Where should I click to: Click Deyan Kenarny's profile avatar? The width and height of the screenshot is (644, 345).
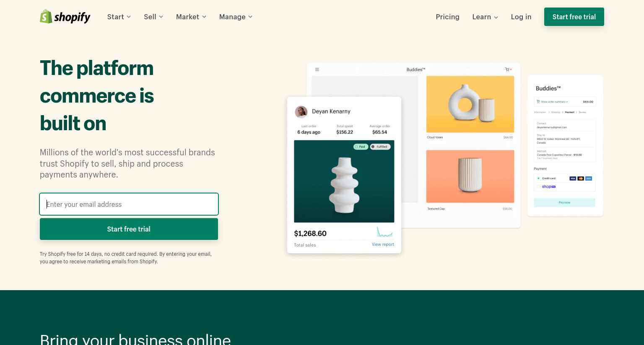point(301,112)
